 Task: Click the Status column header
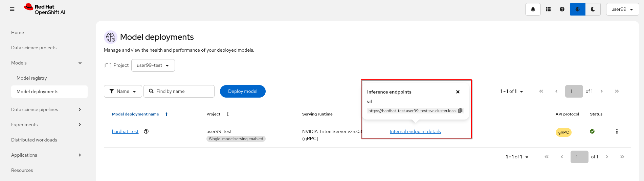click(x=596, y=114)
